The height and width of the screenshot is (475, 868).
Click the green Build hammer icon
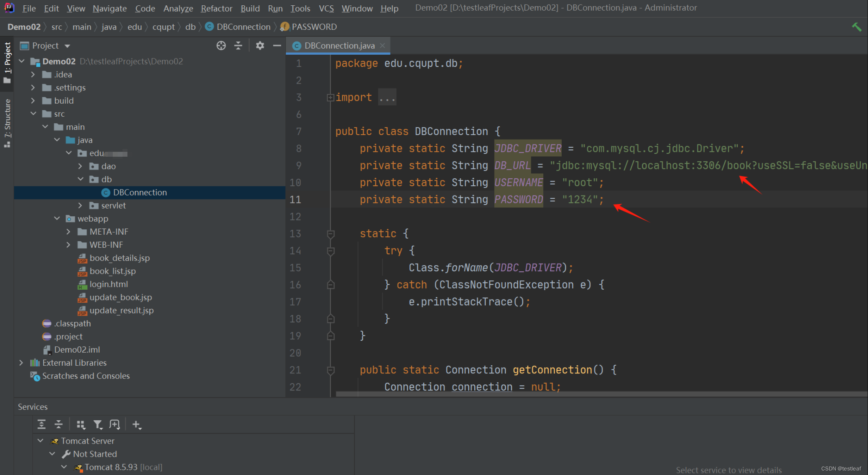tap(856, 27)
